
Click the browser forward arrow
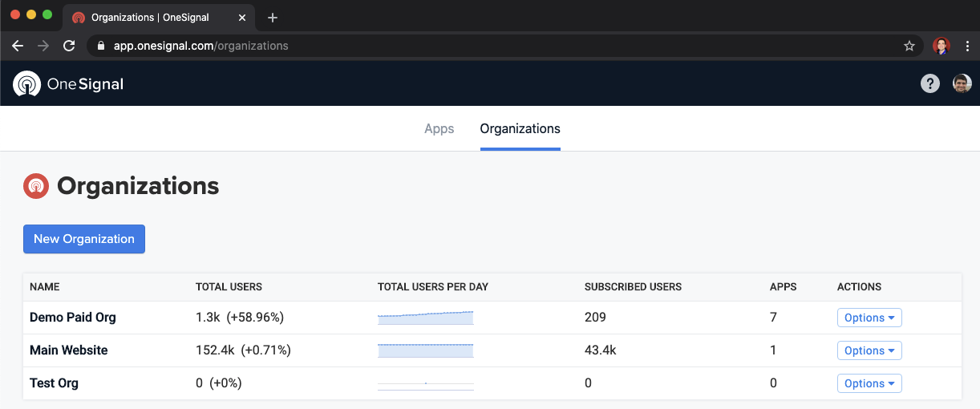[x=43, y=46]
